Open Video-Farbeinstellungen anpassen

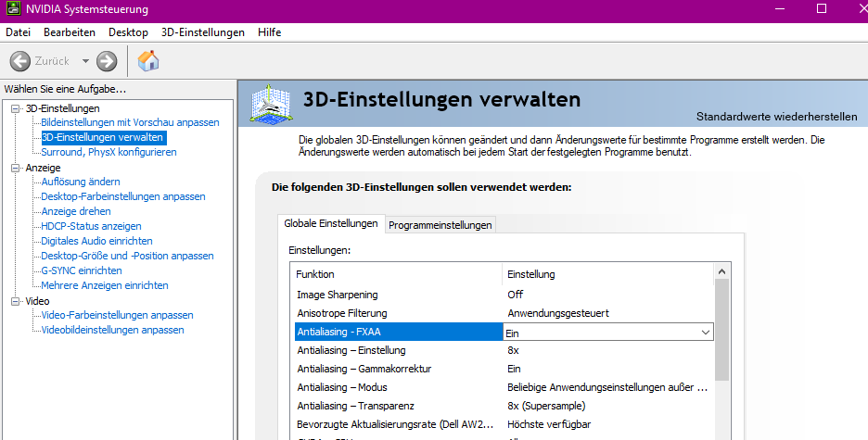(118, 315)
